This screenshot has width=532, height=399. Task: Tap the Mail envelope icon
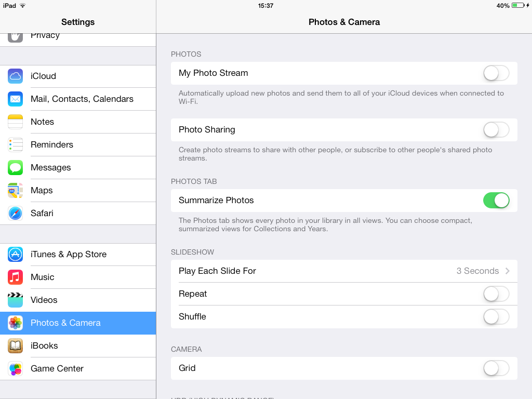coord(15,99)
